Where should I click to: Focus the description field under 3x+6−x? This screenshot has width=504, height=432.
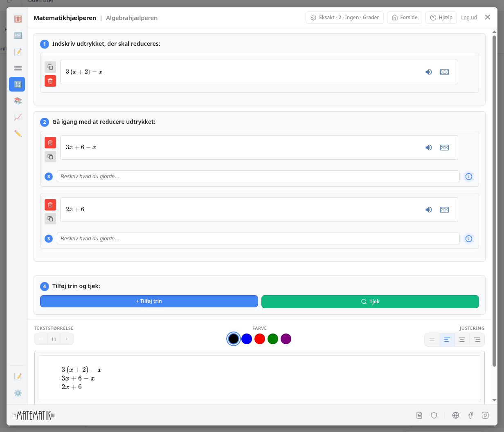(x=258, y=177)
